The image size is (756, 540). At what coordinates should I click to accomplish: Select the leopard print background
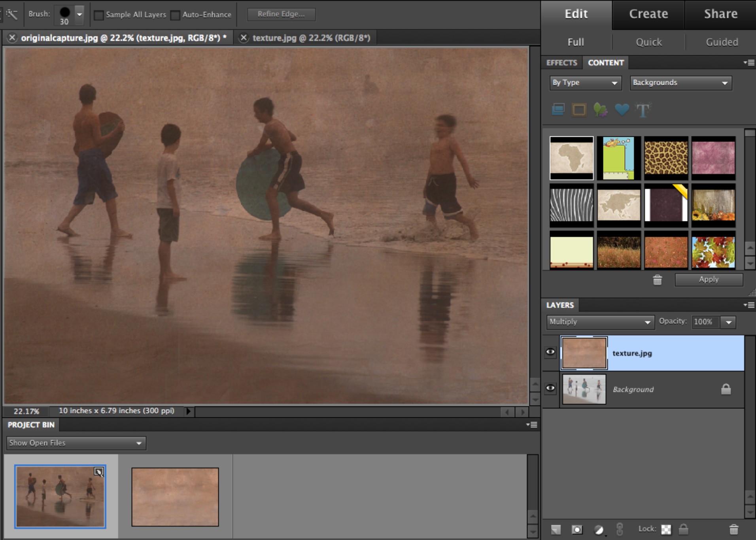(x=666, y=158)
